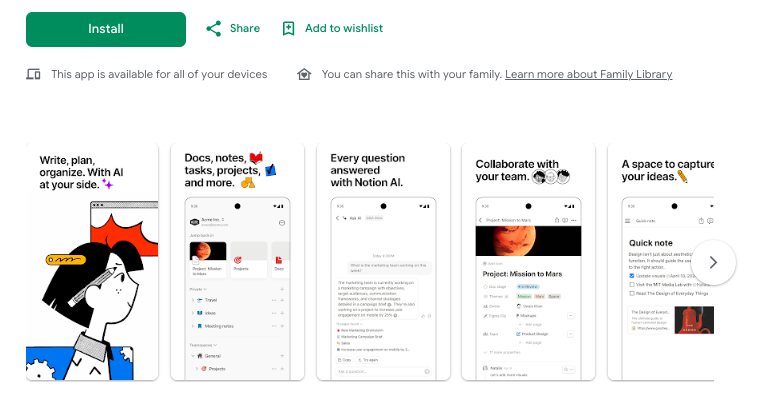Click 'This app is available for all of your devices' text
This screenshot has width=758, height=402.
click(159, 74)
